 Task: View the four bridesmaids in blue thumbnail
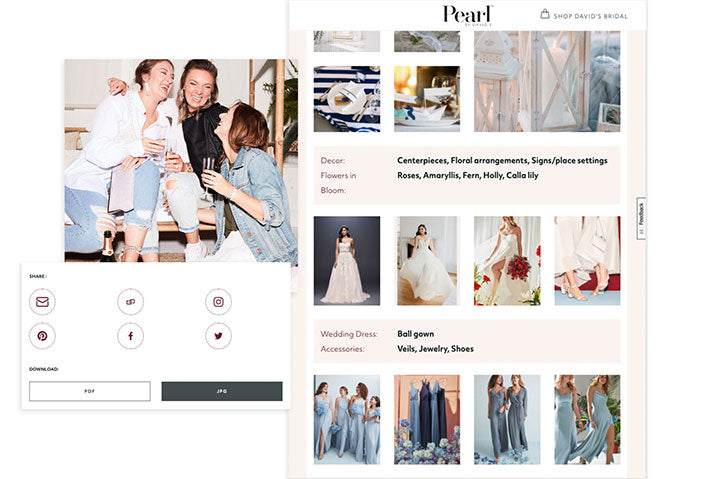pos(346,419)
